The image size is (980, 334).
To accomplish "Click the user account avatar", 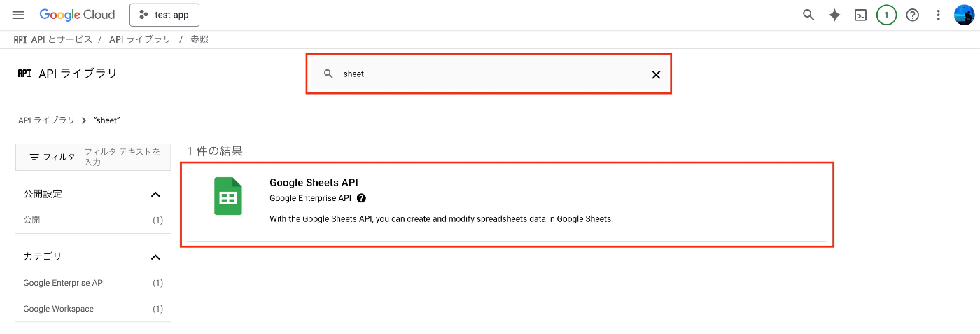I will click(x=965, y=15).
